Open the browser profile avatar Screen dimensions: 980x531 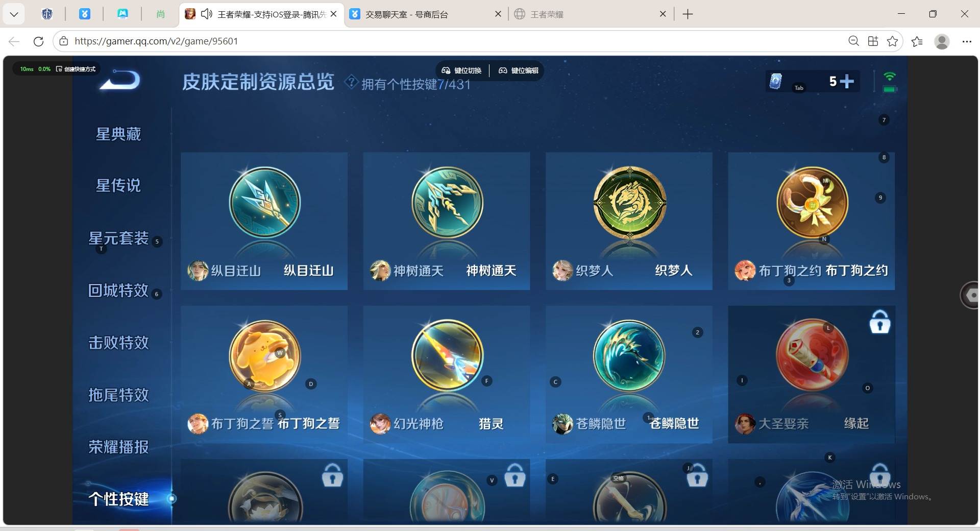pos(942,41)
